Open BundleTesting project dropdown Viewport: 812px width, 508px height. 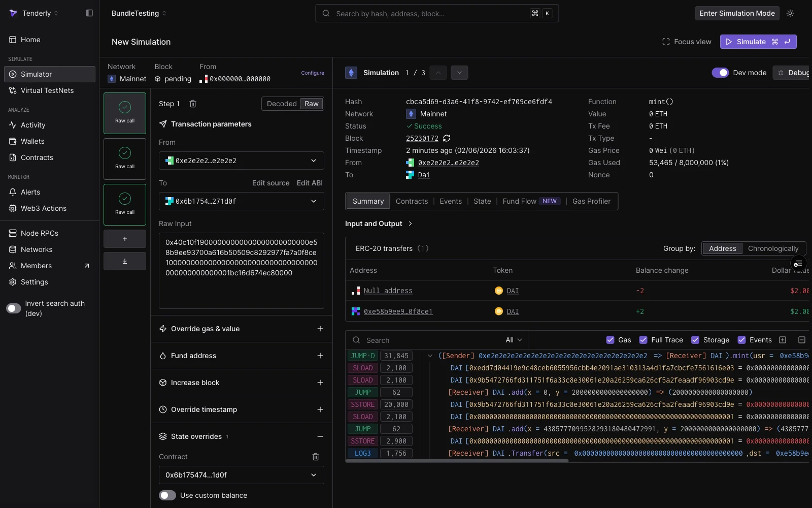point(139,13)
